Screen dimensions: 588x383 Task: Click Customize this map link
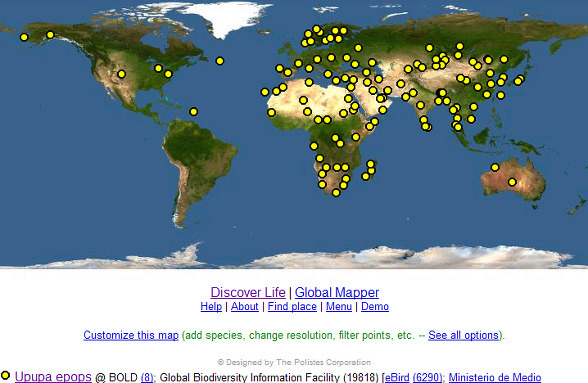coord(131,335)
